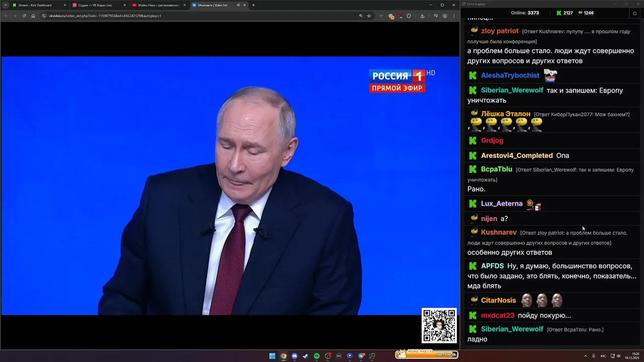This screenshot has height=362, width=644.
Task: View site information icon in address bar
Action: (44, 16)
